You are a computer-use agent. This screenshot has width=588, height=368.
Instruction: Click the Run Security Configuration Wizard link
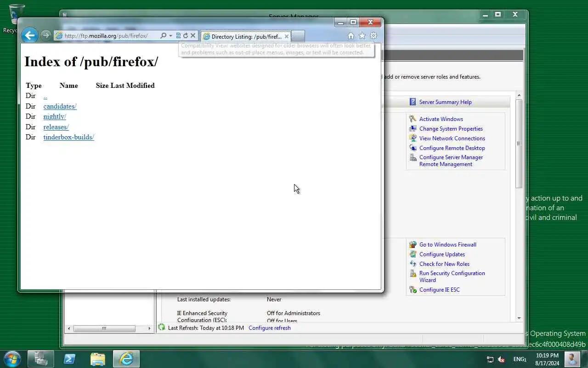click(452, 276)
